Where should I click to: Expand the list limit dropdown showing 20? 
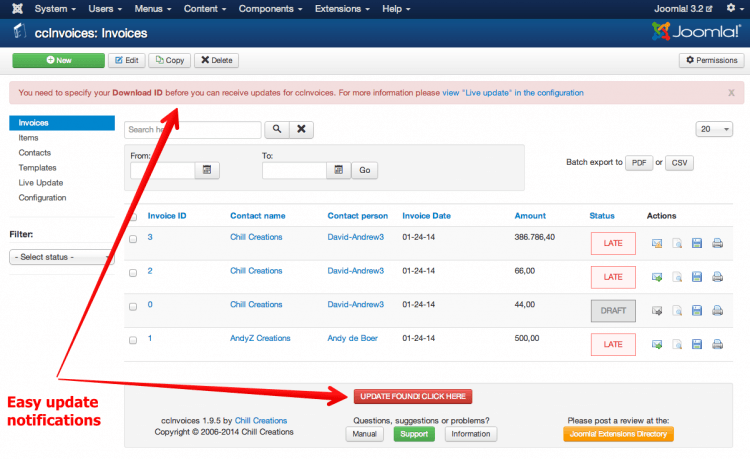(x=713, y=130)
